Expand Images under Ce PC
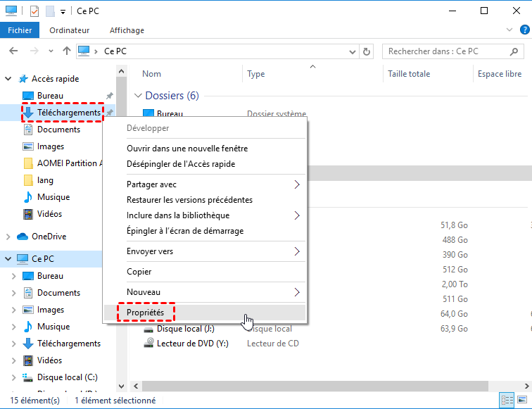532x409 pixels. point(13,310)
